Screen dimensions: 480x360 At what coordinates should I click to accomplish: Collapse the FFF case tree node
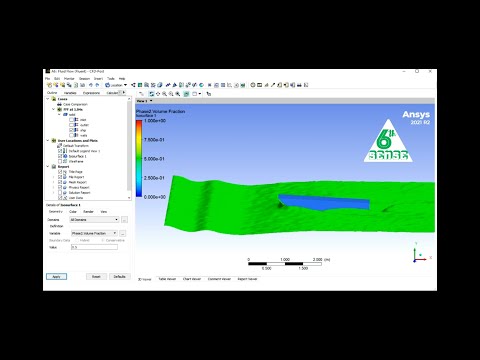click(x=53, y=109)
